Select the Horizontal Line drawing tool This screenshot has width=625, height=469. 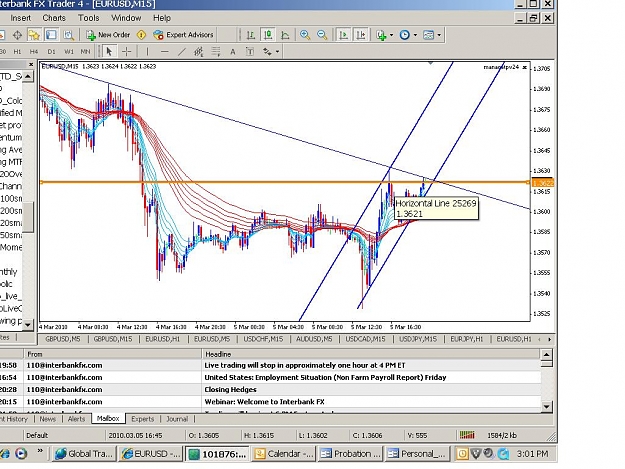click(x=164, y=51)
